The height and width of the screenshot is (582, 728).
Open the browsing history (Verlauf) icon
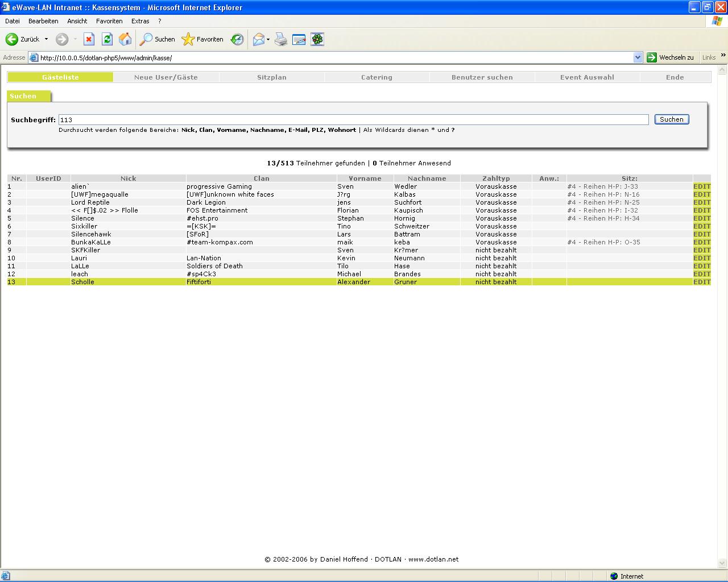click(x=237, y=39)
